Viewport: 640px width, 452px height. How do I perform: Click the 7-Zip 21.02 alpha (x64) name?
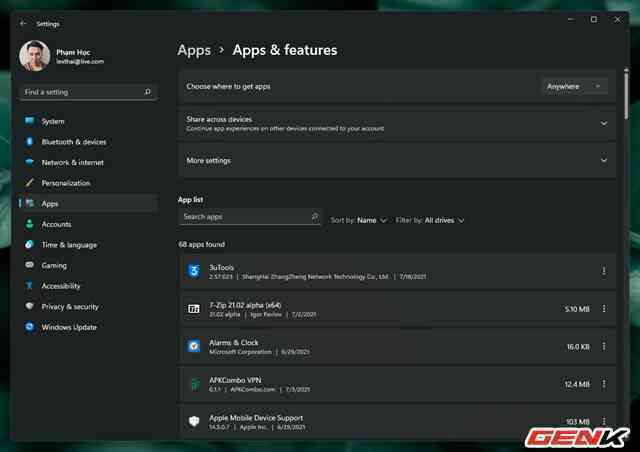click(245, 305)
